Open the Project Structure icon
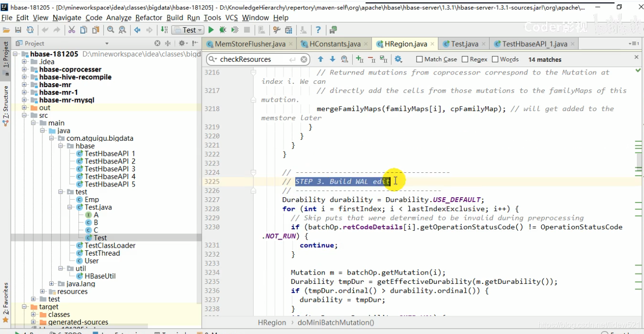The image size is (644, 334). [x=288, y=30]
